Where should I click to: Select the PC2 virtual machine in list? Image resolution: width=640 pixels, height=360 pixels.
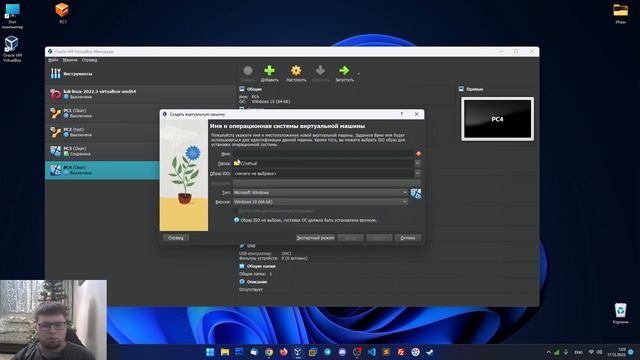coord(102,132)
